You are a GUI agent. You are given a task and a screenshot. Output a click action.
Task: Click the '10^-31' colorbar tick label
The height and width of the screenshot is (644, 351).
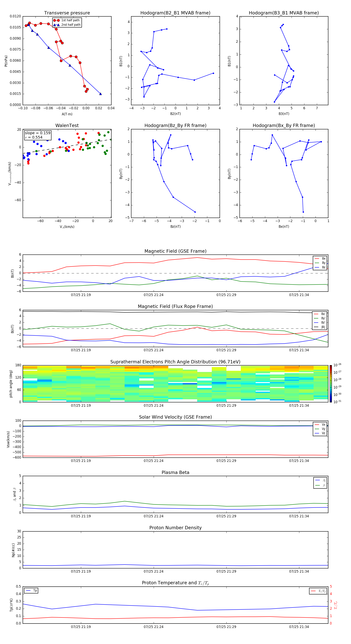[x=337, y=402]
